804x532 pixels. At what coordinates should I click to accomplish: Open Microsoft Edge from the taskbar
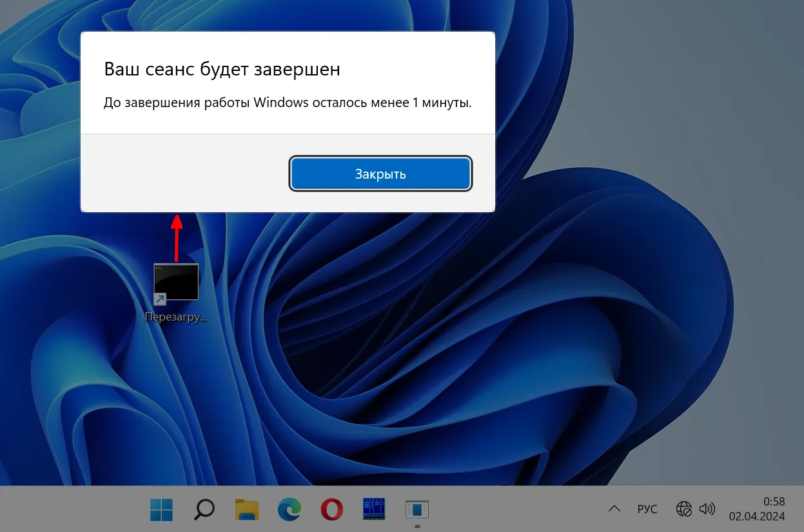pyautogui.click(x=289, y=509)
